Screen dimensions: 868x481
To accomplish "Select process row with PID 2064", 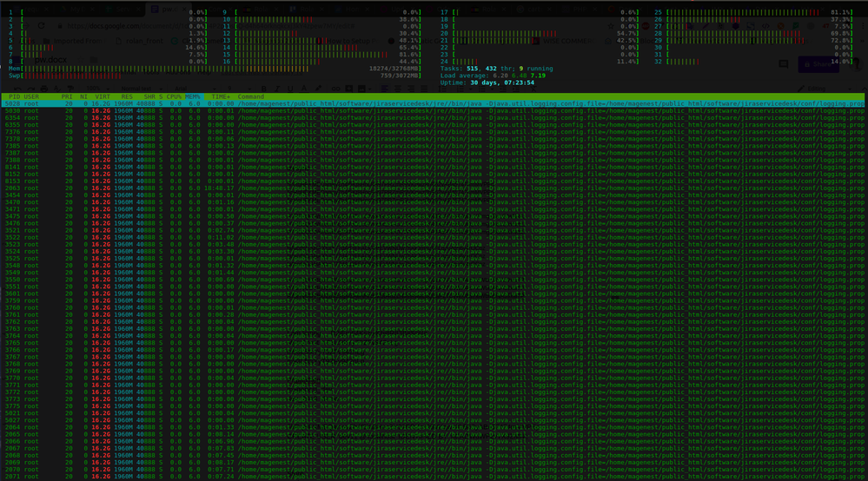I will tap(433, 427).
